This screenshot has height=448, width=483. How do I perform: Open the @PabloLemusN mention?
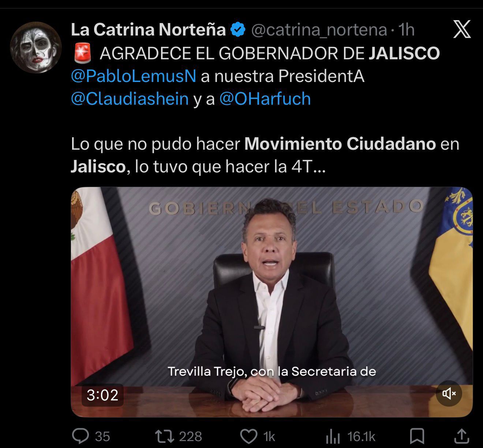click(x=134, y=76)
